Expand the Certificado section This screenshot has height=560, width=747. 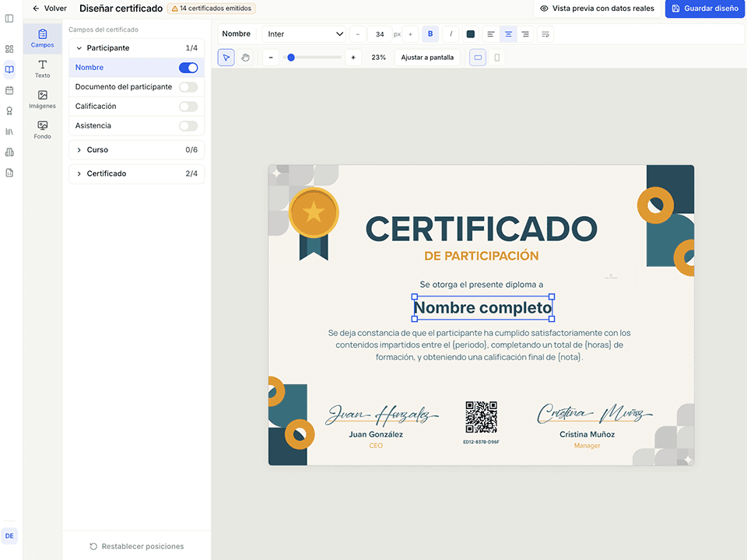point(137,173)
